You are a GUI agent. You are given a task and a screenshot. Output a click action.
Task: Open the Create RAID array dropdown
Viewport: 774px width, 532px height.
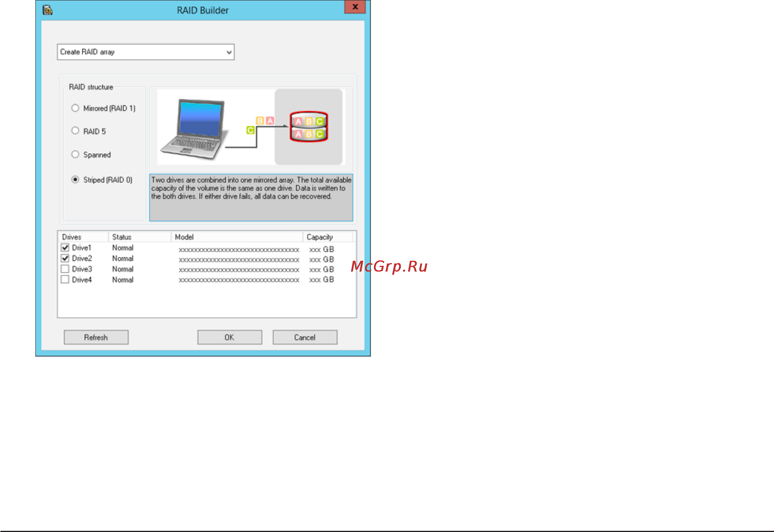coord(145,52)
